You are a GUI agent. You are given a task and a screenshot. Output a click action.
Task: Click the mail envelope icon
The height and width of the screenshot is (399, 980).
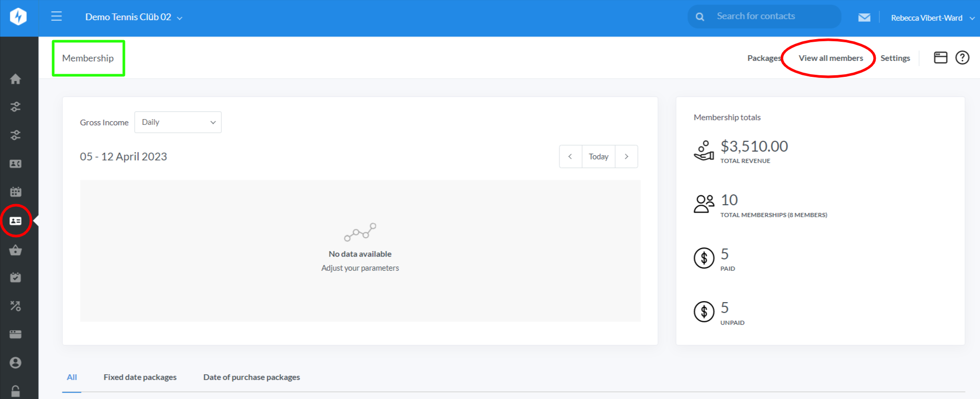[x=864, y=18]
